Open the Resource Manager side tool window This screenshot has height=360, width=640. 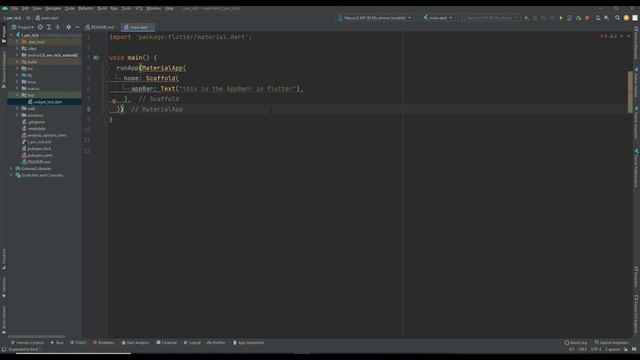tap(4, 69)
